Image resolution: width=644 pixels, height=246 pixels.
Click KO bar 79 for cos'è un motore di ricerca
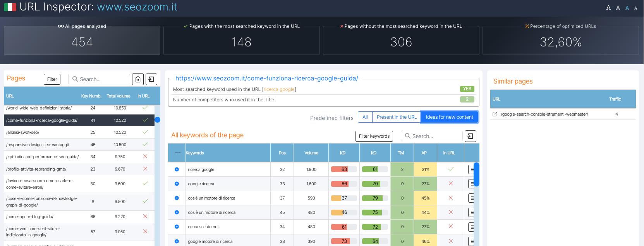tap(375, 198)
